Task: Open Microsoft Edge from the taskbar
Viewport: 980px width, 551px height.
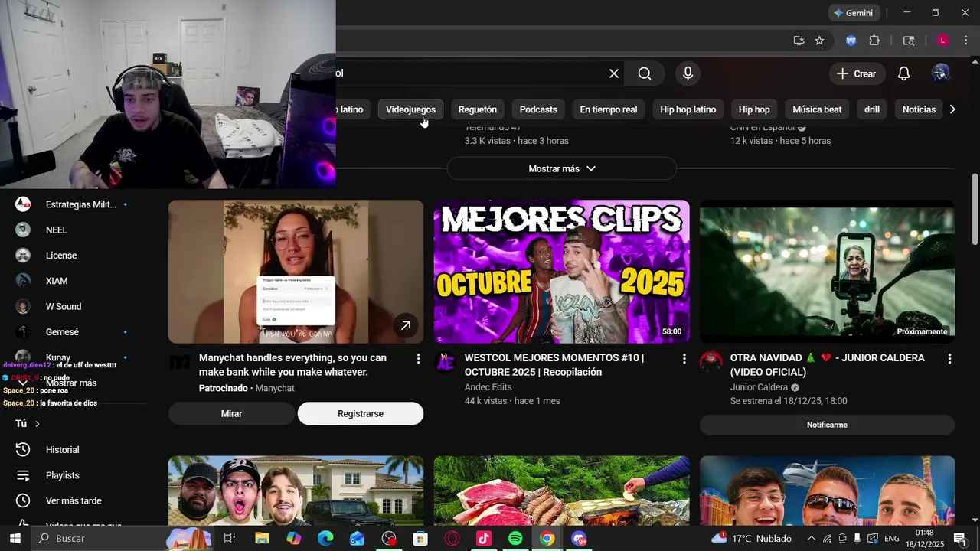Action: [x=325, y=539]
